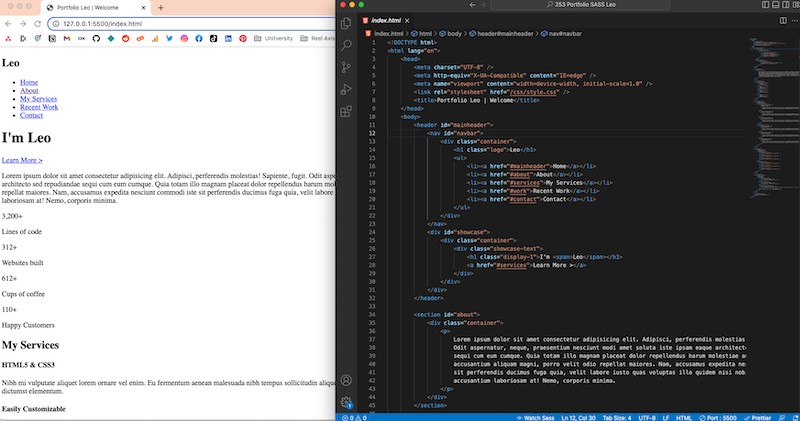
Task: Open the Gmail bookmark
Action: coord(67,38)
